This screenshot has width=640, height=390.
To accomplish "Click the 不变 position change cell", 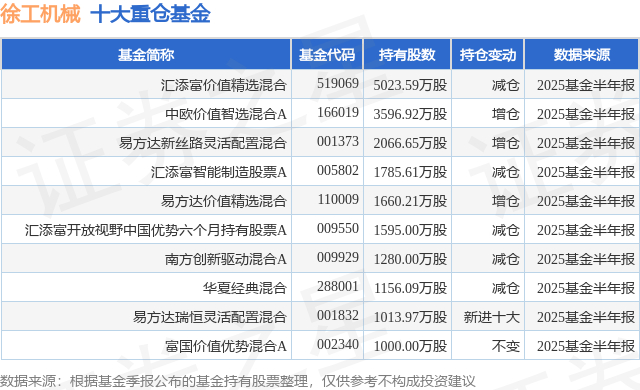I will pyautogui.click(x=506, y=346).
